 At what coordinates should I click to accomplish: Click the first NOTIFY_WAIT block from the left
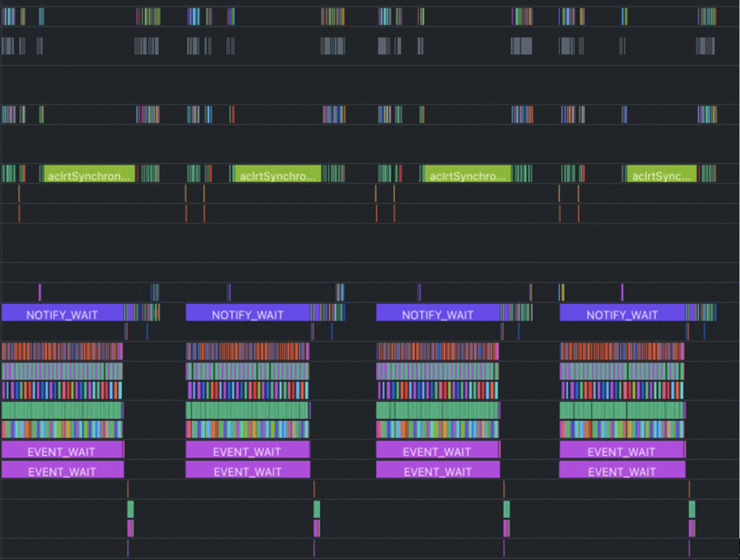click(63, 313)
